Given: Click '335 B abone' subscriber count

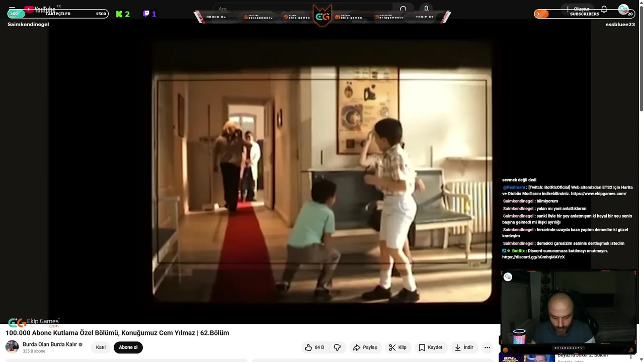Looking at the screenshot, I should coord(34,351).
